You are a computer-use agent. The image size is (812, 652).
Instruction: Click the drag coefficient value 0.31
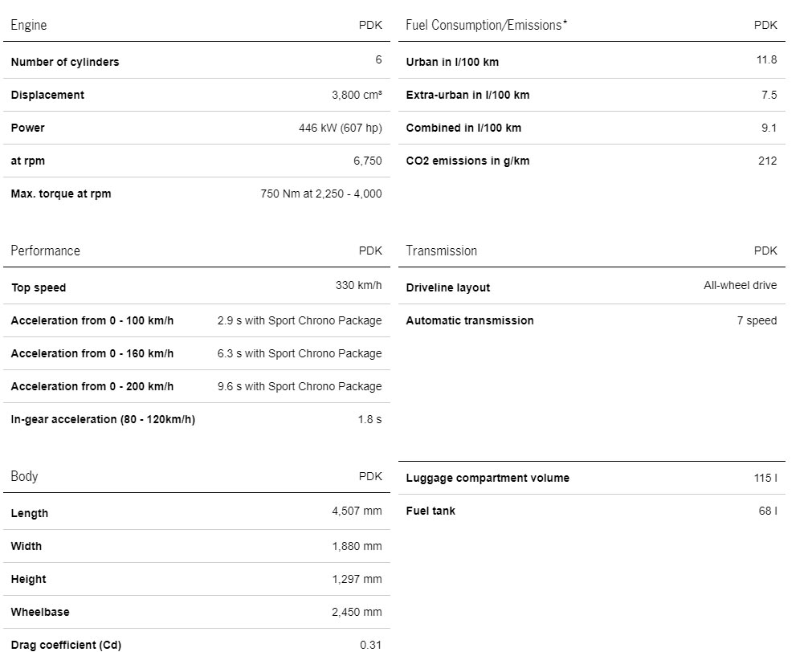(x=371, y=645)
